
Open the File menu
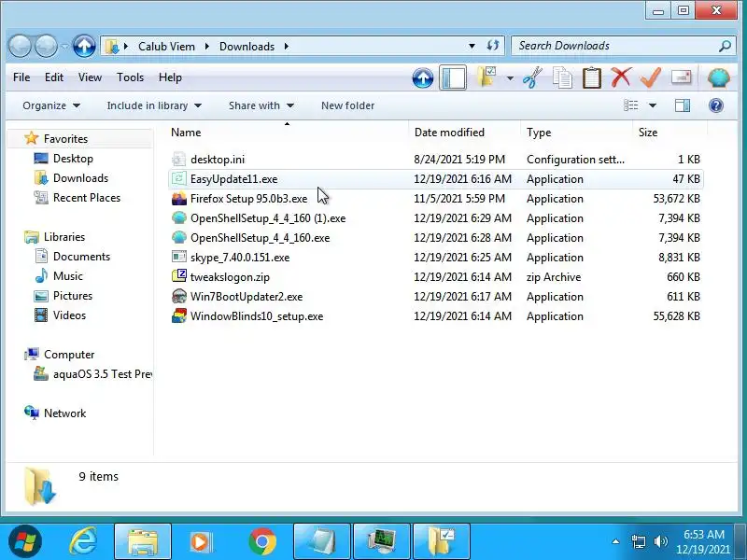click(21, 77)
